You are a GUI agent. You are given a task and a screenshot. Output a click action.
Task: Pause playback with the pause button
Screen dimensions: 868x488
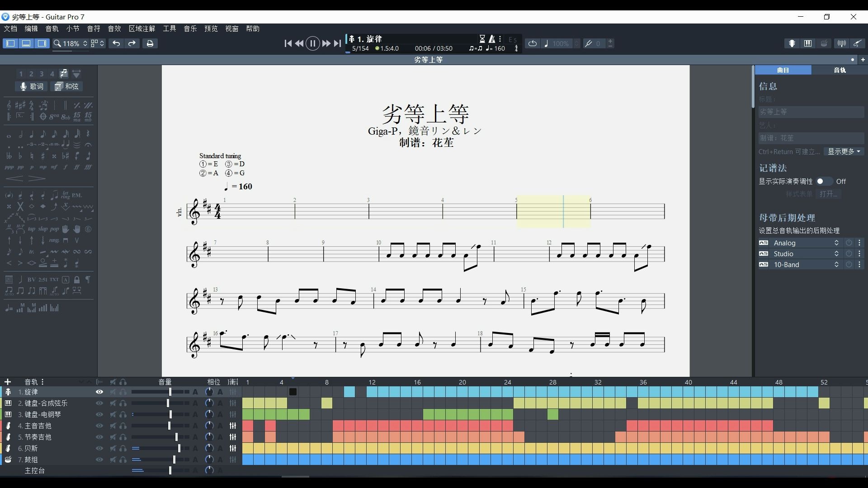coord(312,43)
